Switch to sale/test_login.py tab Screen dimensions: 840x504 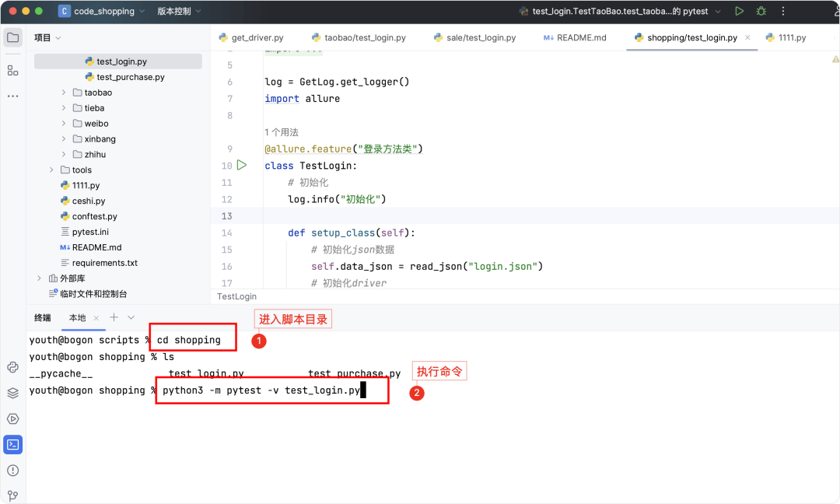click(x=474, y=37)
